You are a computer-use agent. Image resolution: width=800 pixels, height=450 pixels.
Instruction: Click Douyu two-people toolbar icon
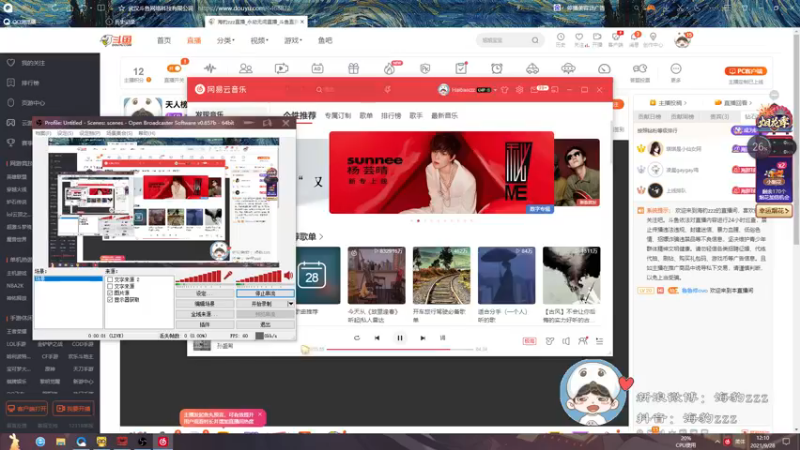(x=245, y=68)
